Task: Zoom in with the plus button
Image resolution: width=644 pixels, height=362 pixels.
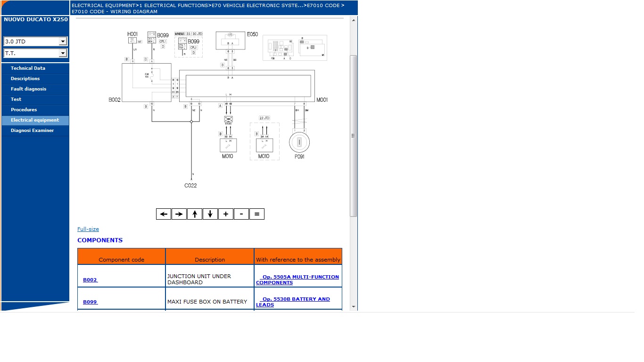Action: tap(226, 214)
